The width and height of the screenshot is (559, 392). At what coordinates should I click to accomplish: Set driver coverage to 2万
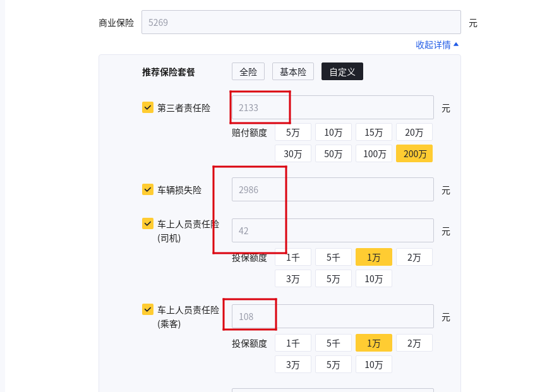414,258
